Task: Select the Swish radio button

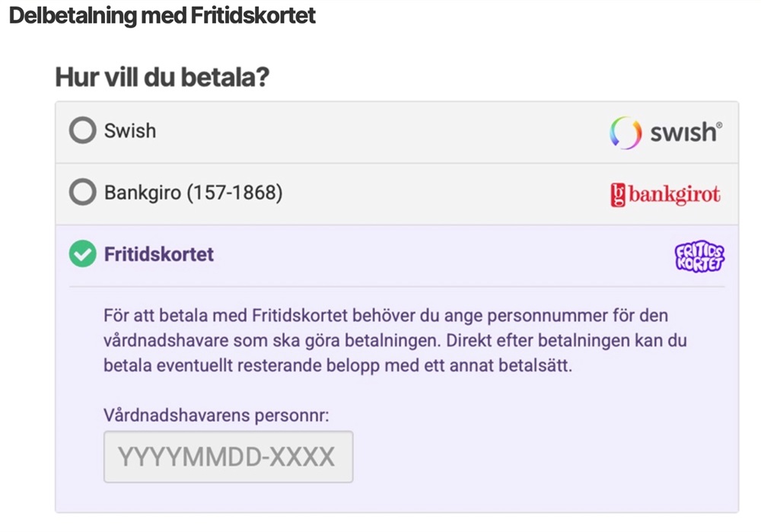Action: tap(82, 131)
